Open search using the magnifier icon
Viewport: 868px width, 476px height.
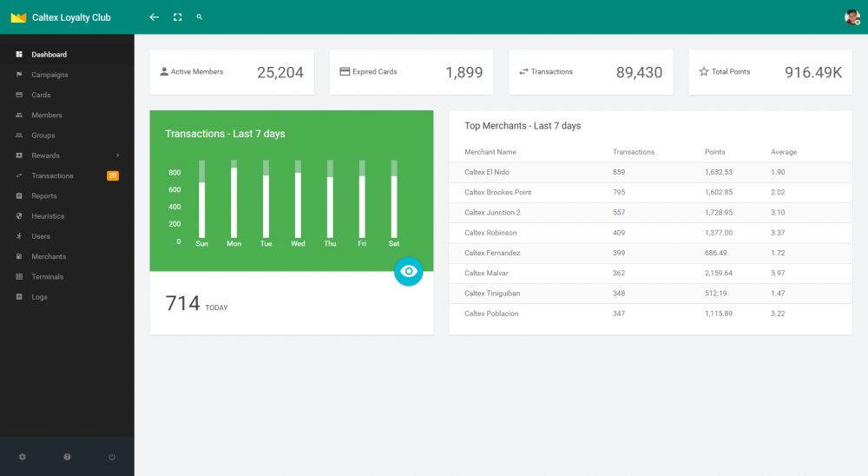200,17
